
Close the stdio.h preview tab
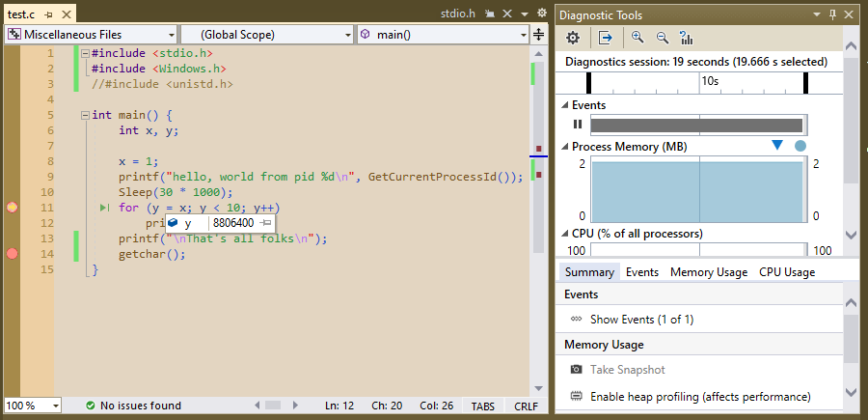[506, 14]
